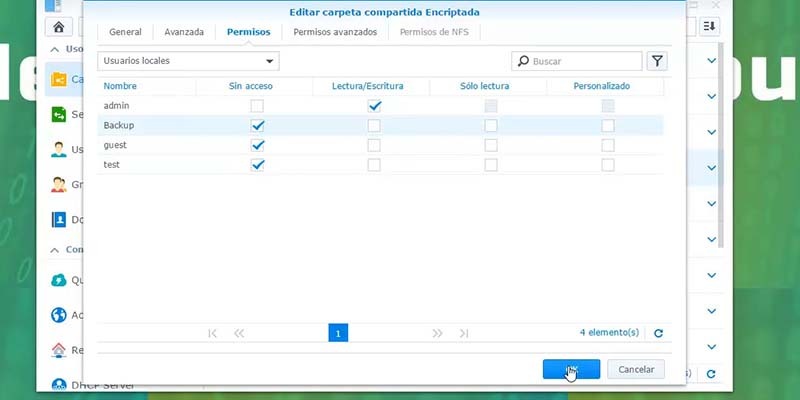This screenshot has height=400, width=800.
Task: Open the Domain/LDAP blue book icon
Action: click(59, 219)
